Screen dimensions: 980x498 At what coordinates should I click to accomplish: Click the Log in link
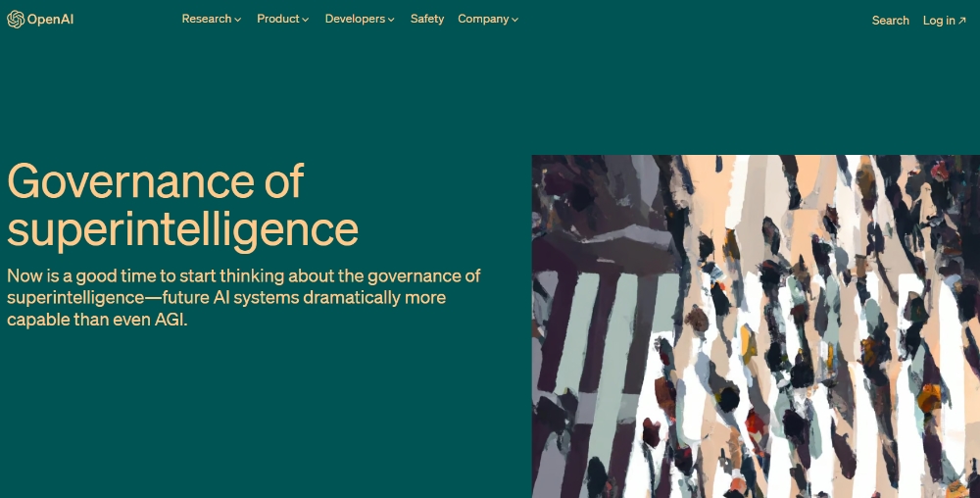coord(939,20)
